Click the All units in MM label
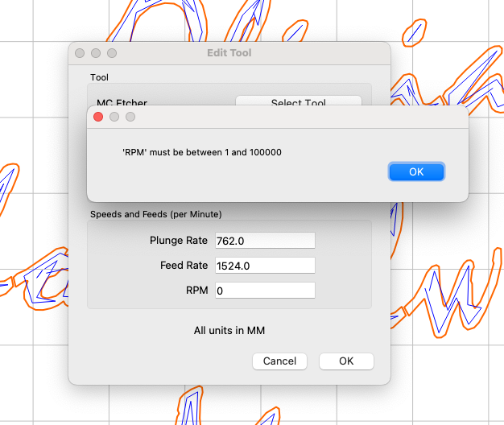Screen dimensions: 504x425 click(x=229, y=330)
